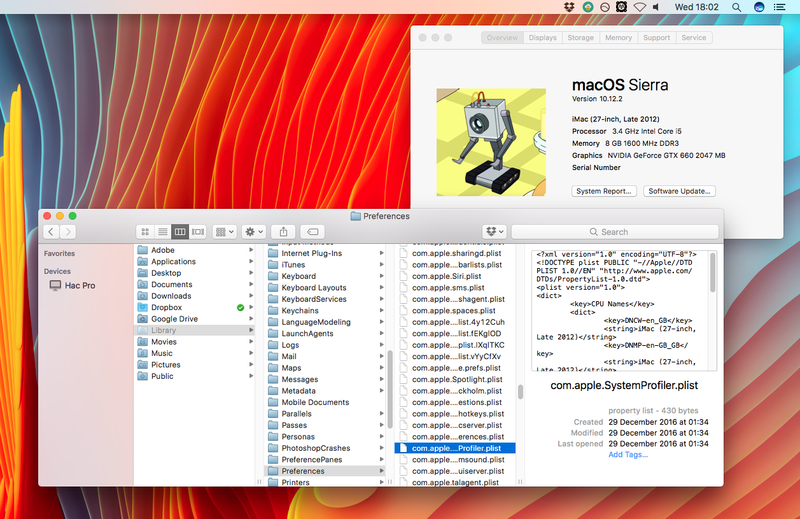Select the Pictures folder
Screen dimensions: 800x519
(195, 364)
